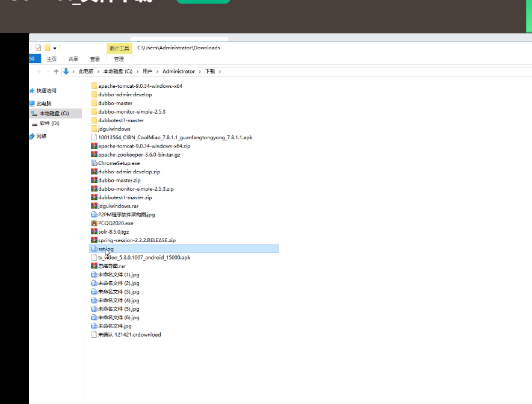This screenshot has width=532, height=404.
Task: Click the quick access new folder icon
Action: point(48,48)
